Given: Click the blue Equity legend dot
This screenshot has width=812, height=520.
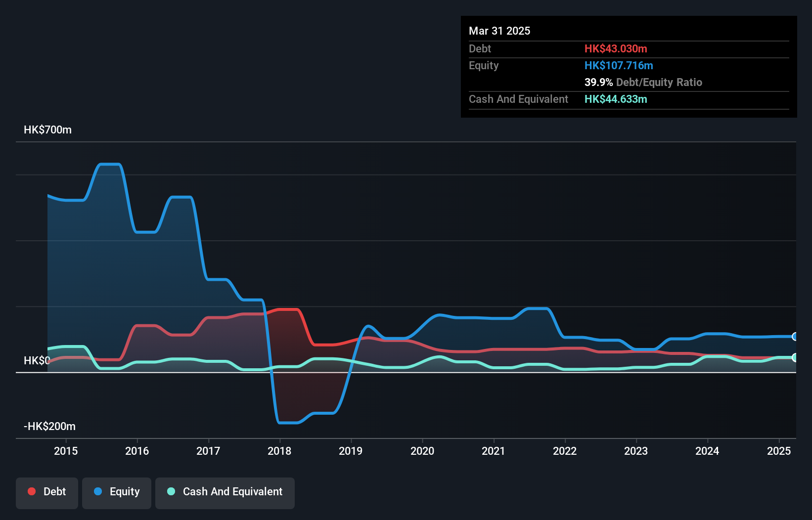Looking at the screenshot, I should pos(98,491).
